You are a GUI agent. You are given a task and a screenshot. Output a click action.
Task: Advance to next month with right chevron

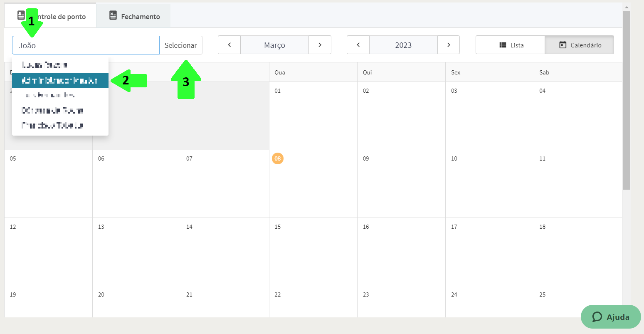point(320,45)
